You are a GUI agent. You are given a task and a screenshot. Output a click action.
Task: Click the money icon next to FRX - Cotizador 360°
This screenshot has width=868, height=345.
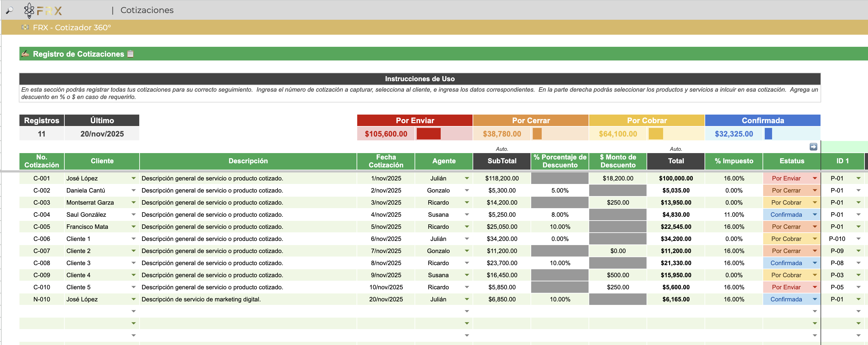click(25, 27)
